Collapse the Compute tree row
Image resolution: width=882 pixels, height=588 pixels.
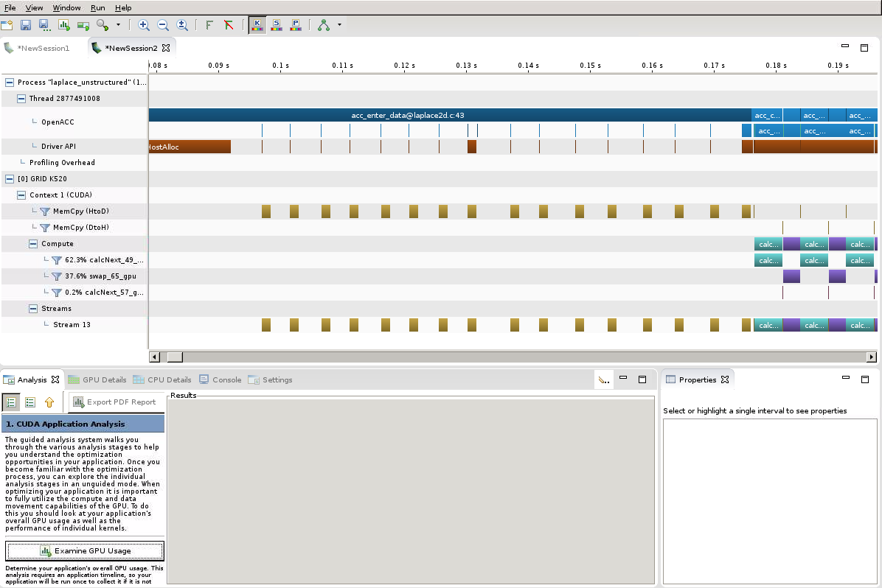[33, 244]
